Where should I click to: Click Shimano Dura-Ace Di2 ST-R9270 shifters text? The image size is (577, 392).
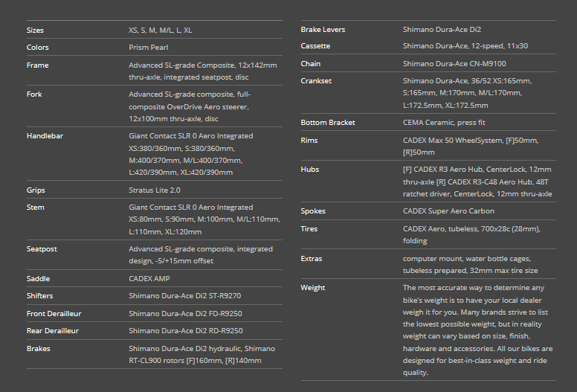184,296
